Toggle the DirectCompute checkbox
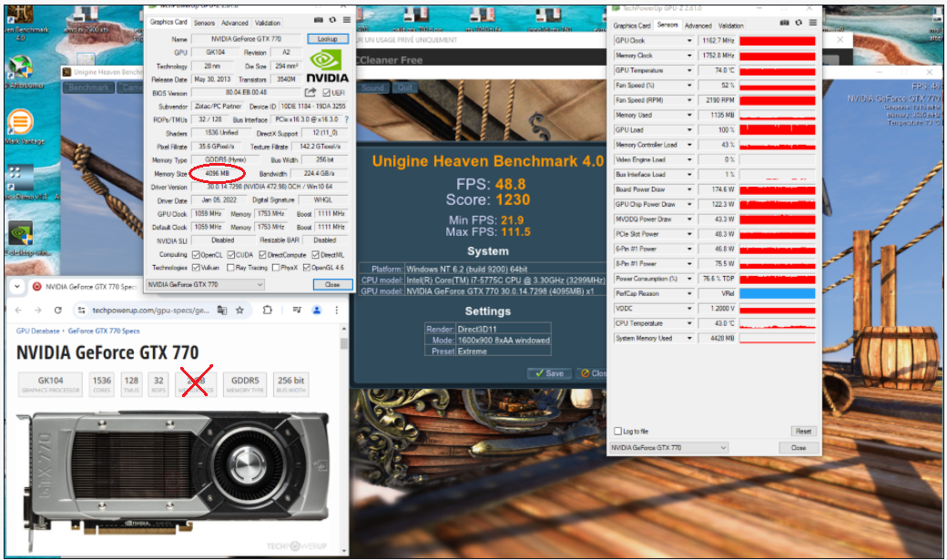Viewport: 947px width, 560px height. 263,255
